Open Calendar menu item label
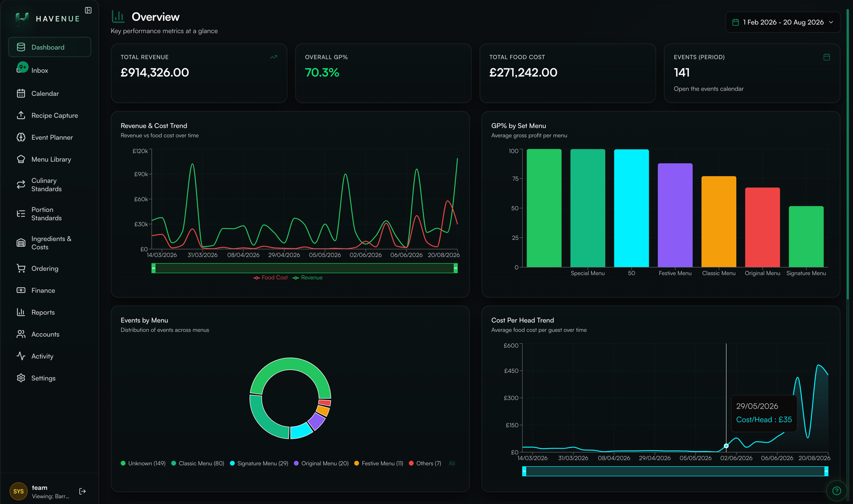The height and width of the screenshot is (504, 853). click(45, 93)
